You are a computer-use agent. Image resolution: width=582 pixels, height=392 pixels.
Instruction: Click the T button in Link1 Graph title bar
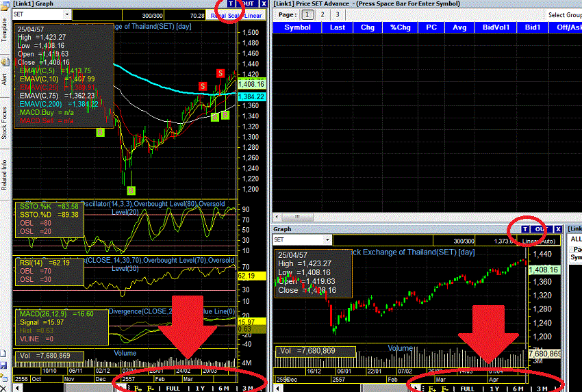(231, 3)
